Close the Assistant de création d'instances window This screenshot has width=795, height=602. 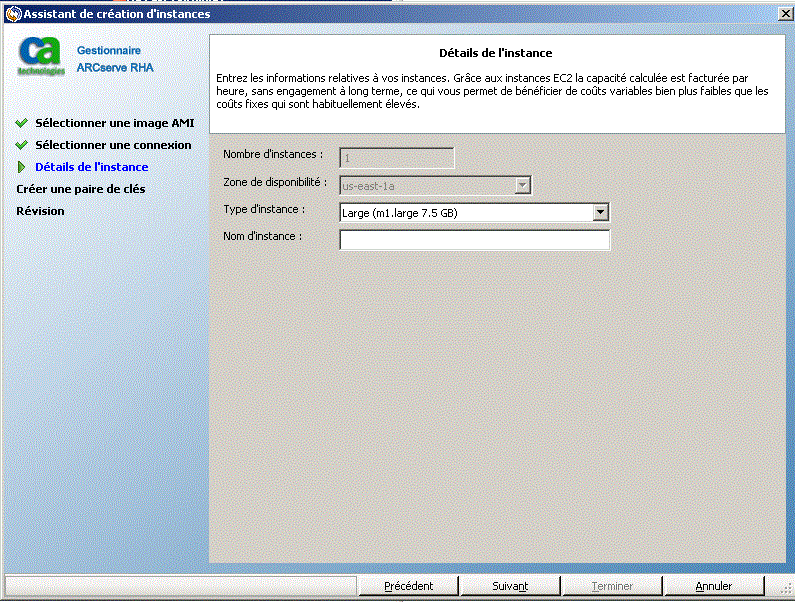click(785, 14)
